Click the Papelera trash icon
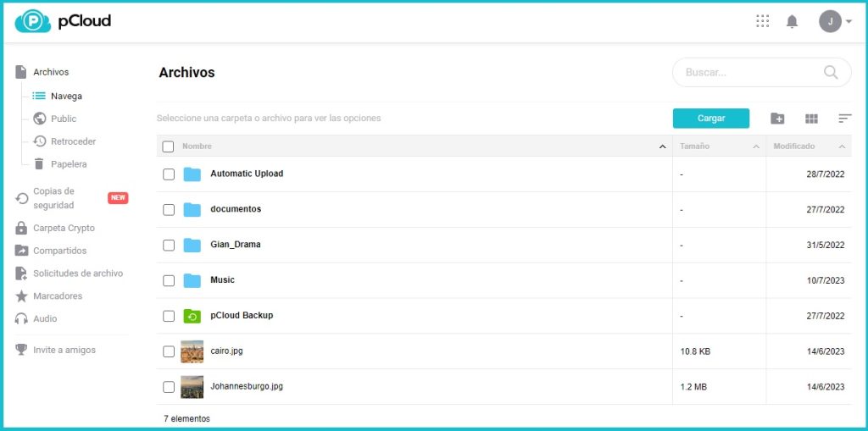This screenshot has width=868, height=431. click(x=39, y=163)
